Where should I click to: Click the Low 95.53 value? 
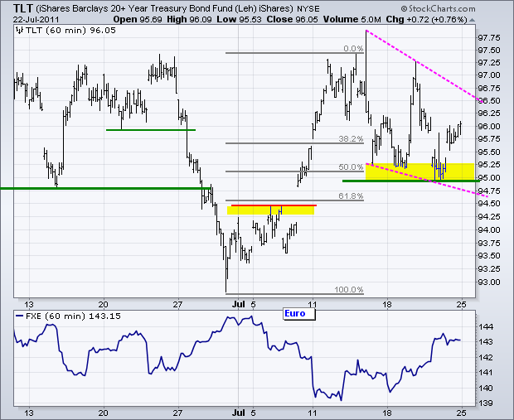(240, 19)
